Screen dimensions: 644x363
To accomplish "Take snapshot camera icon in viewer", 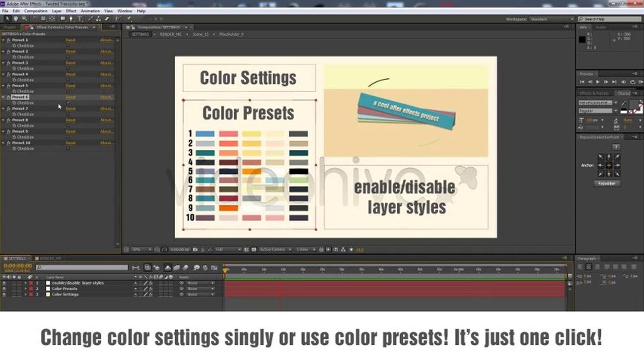I will coord(195,249).
